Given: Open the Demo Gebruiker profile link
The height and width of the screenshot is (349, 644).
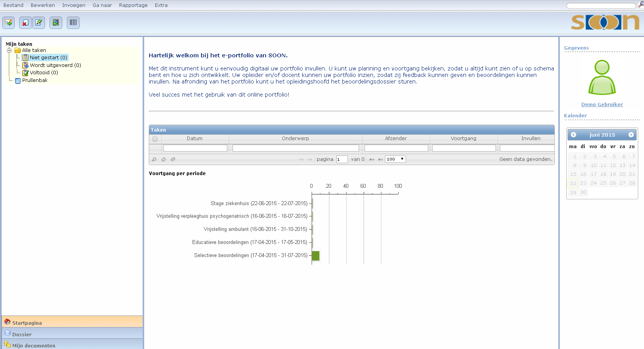Looking at the screenshot, I should pos(602,105).
